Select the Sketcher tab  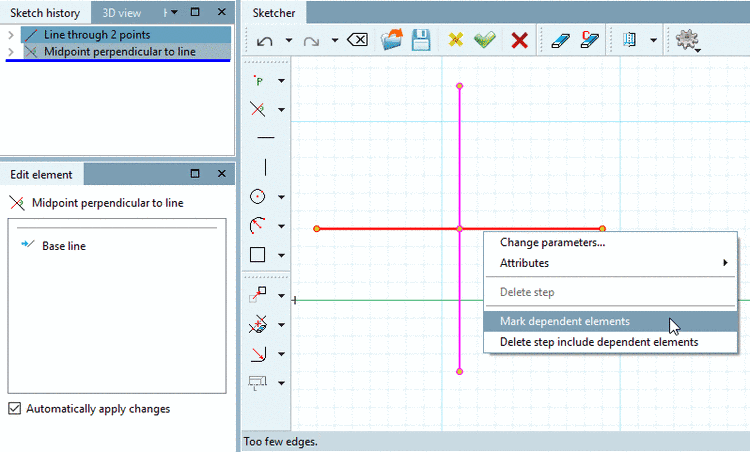(274, 13)
